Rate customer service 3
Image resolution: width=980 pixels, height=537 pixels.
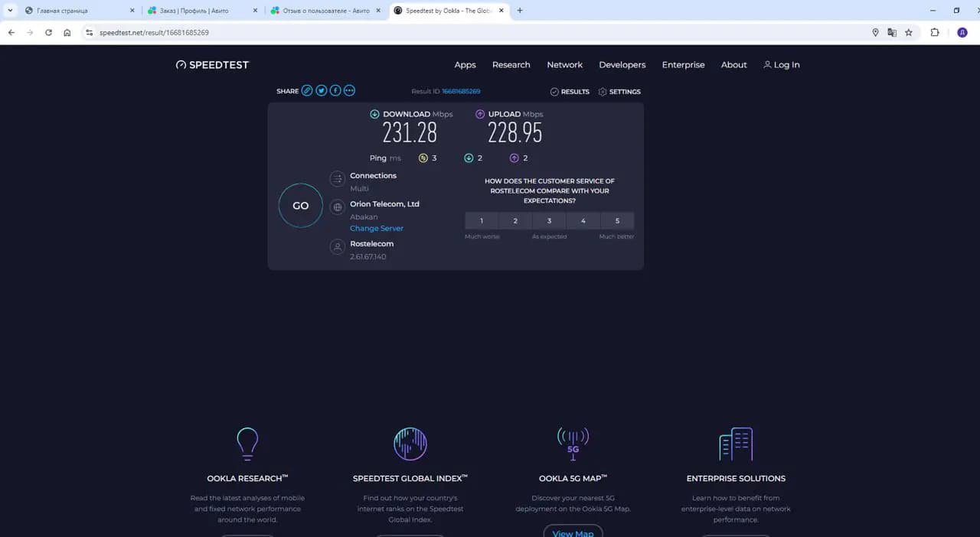pos(549,221)
